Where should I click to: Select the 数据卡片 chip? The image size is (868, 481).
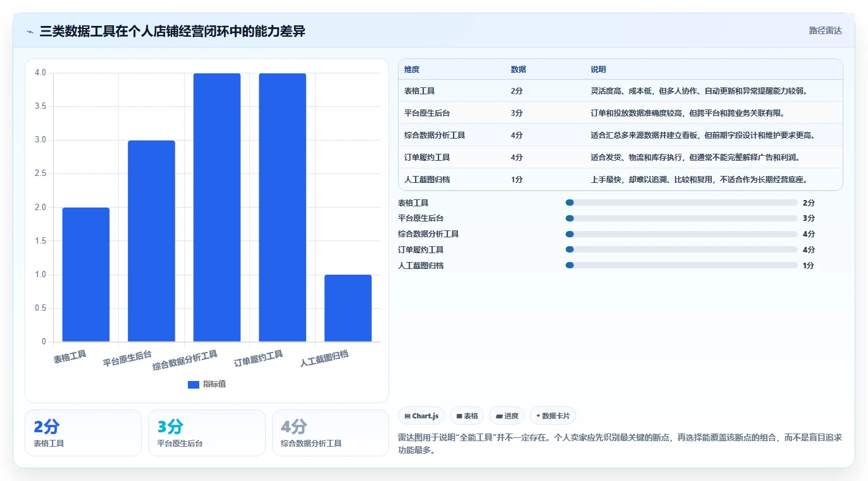[553, 416]
